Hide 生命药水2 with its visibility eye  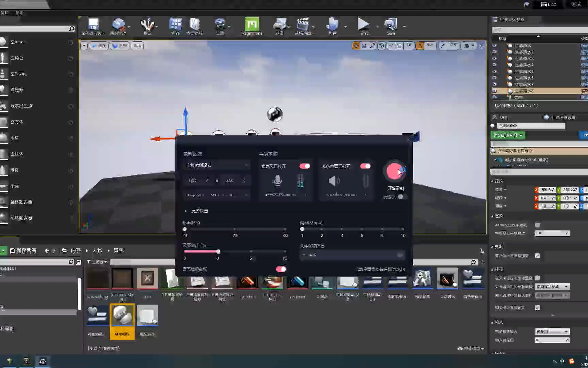[494, 52]
